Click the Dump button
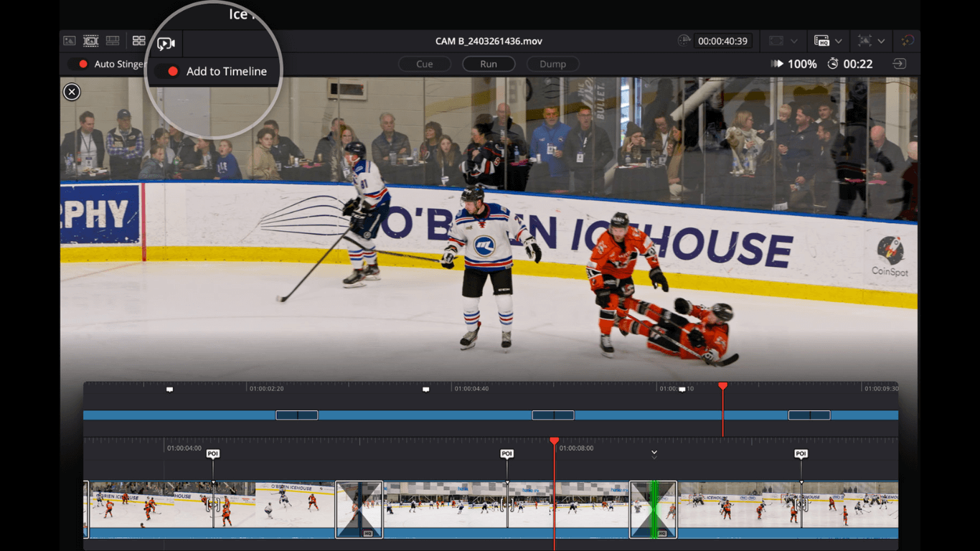This screenshot has width=980, height=551. [x=553, y=64]
